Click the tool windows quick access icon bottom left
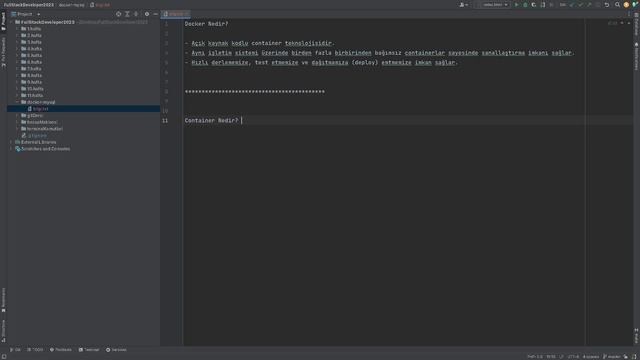 [x=4, y=357]
